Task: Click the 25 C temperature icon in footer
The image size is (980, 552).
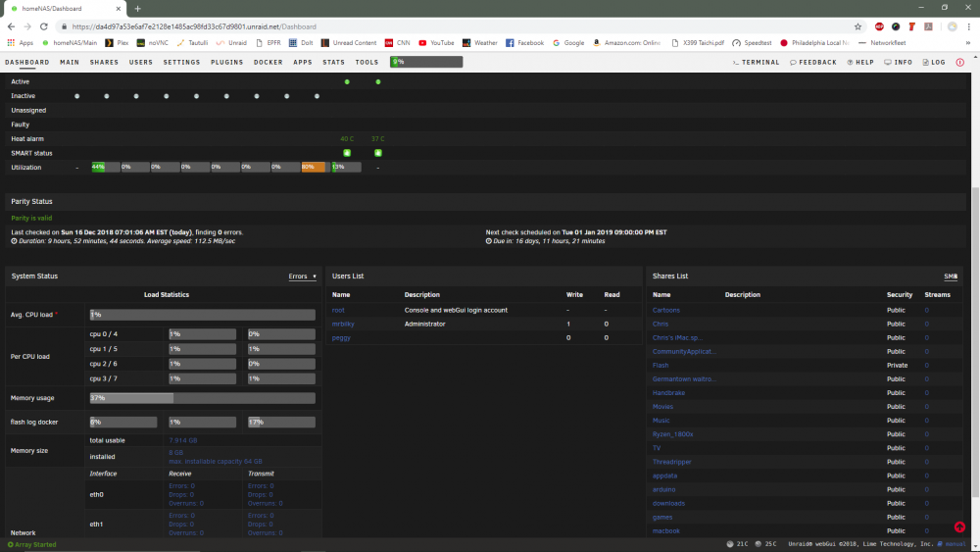Action: 759,544
